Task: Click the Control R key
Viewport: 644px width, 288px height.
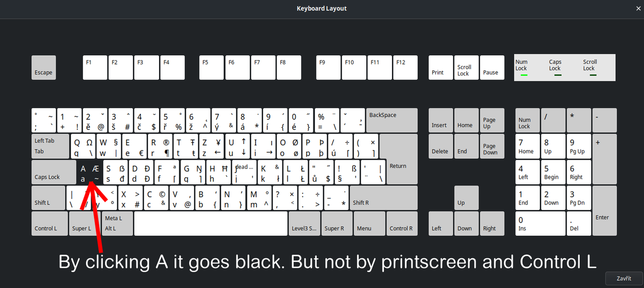Action: tap(402, 224)
